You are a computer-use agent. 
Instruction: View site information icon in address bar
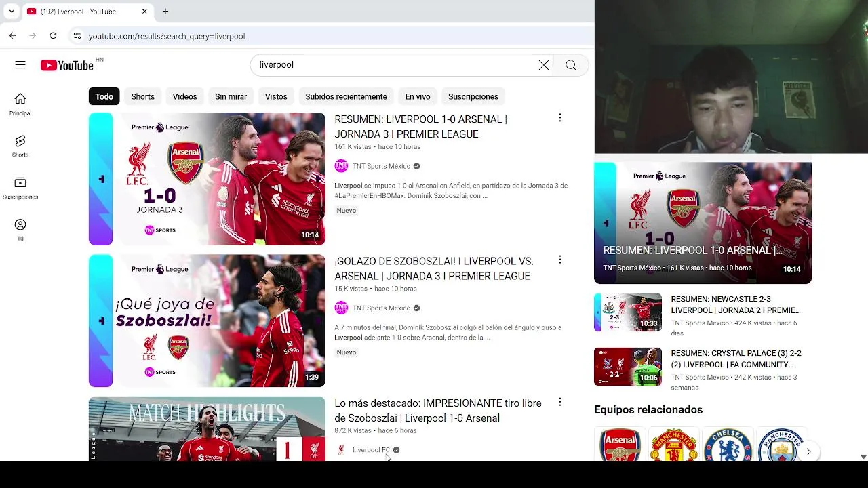click(77, 36)
